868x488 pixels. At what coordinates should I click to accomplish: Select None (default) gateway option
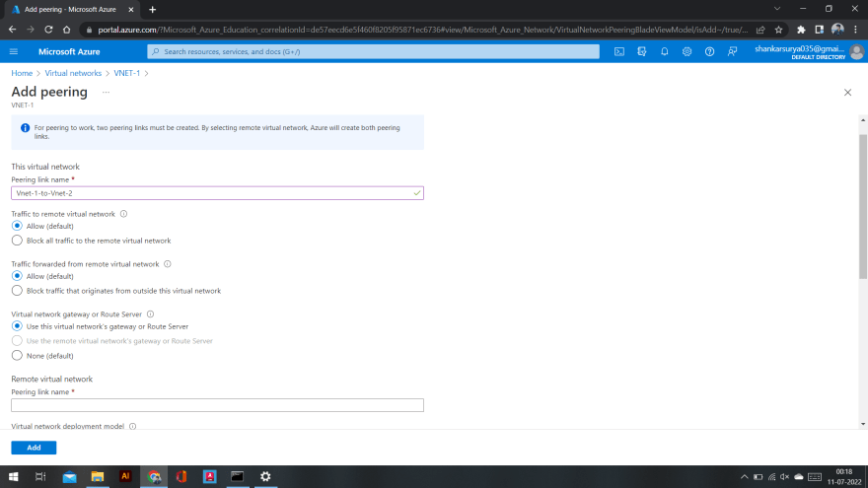[x=17, y=355]
